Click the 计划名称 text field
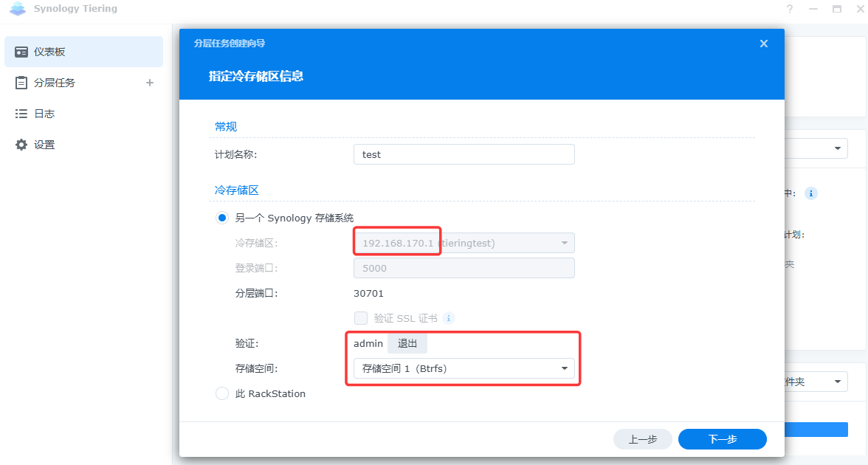 point(464,154)
